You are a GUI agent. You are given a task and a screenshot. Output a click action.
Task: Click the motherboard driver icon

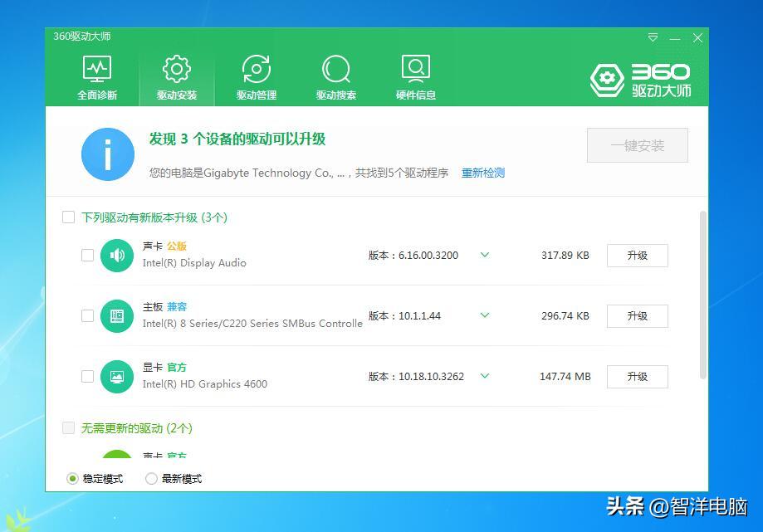coord(116,316)
